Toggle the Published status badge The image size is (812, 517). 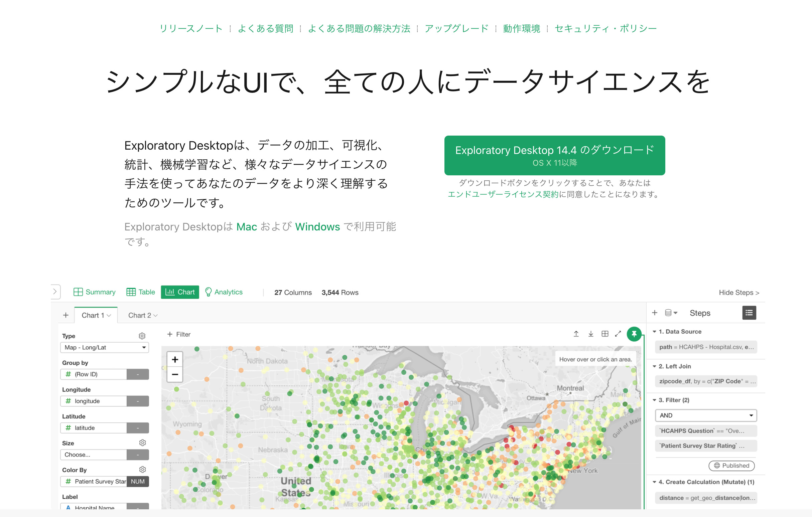[731, 466]
